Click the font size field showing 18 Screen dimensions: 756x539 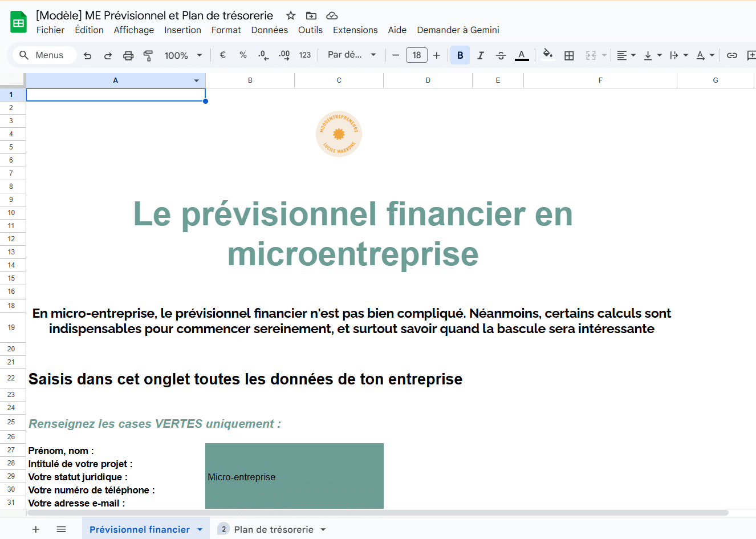point(417,55)
